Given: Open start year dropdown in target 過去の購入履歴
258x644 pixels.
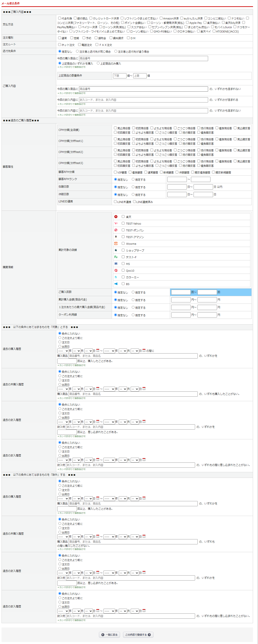Looking at the screenshot, I should 63,351.
